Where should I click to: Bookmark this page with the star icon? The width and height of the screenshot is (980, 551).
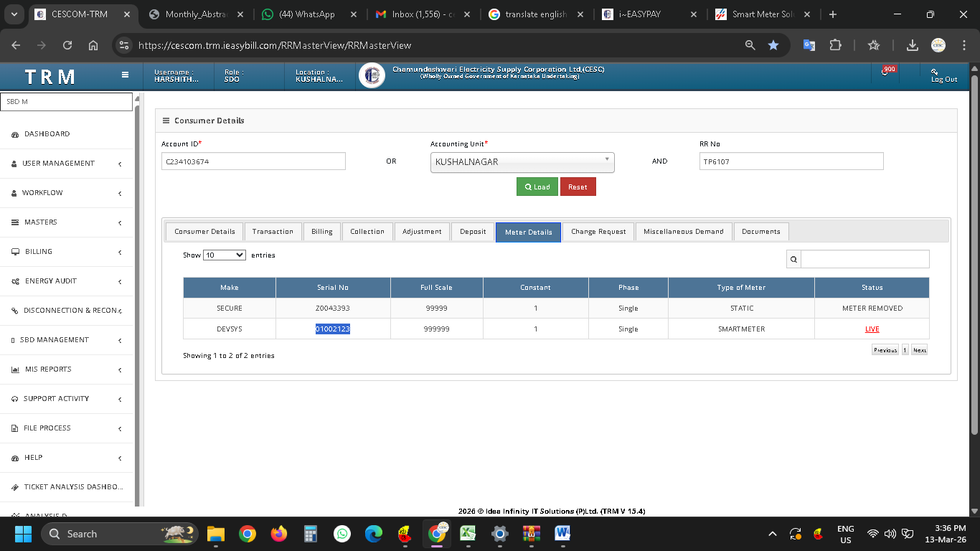point(773,45)
